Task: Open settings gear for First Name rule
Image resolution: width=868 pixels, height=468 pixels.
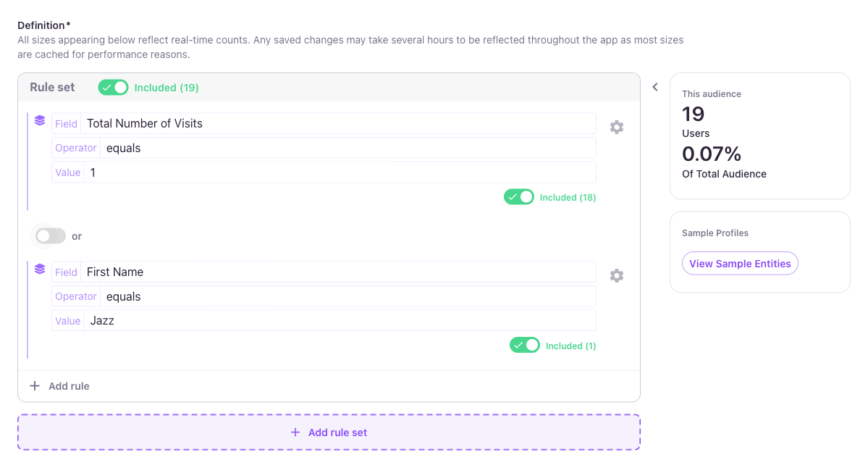Action: point(617,275)
